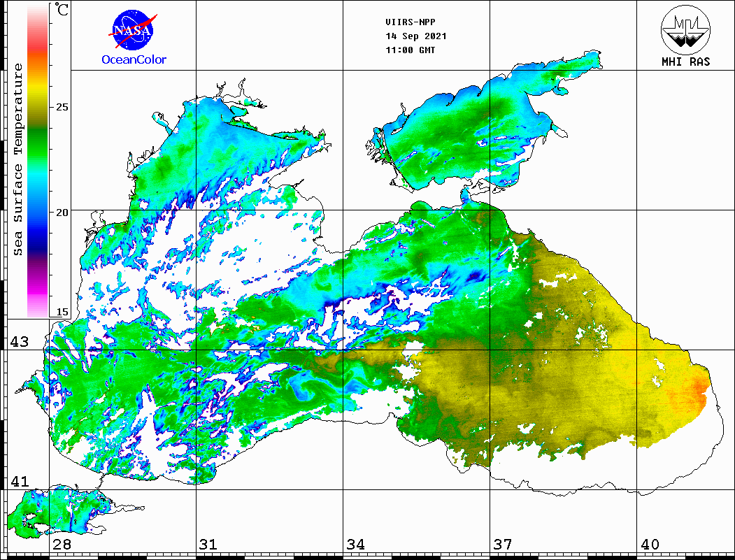The height and width of the screenshot is (560, 735).
Task: Click the 'MHI RAS' text
Action: coord(686,62)
